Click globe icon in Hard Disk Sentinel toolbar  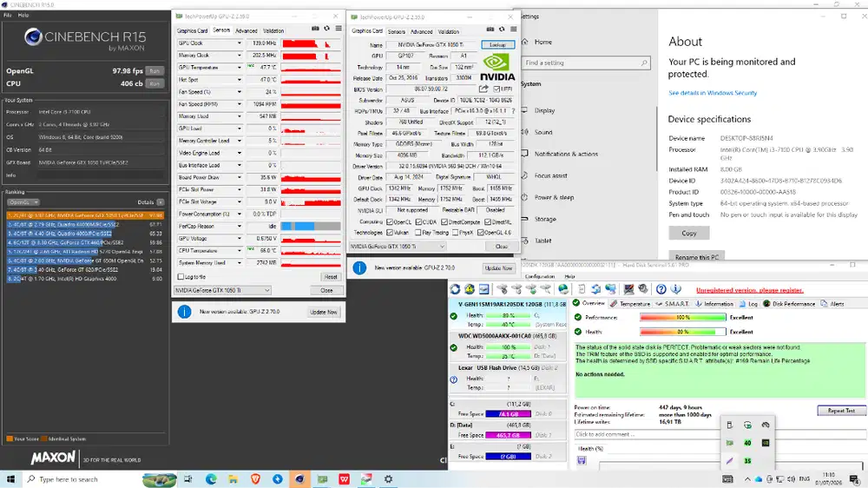coord(563,289)
